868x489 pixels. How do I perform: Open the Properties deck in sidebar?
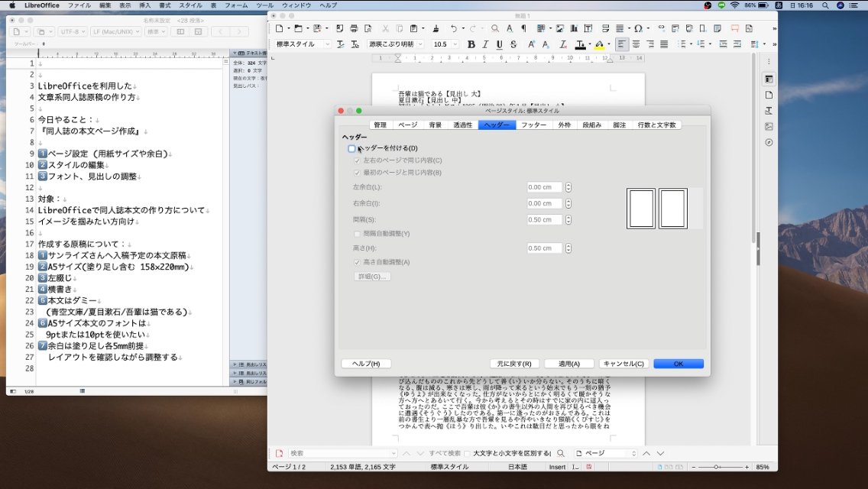769,79
